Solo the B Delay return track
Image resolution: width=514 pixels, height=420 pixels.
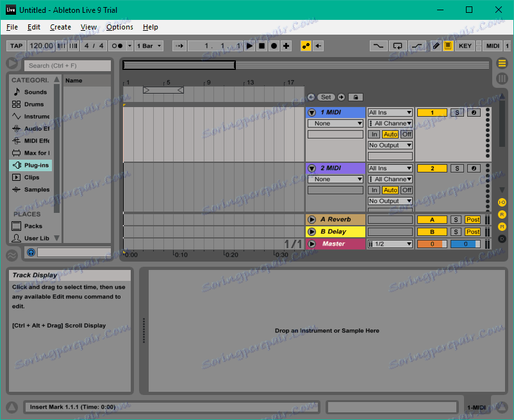tap(456, 232)
